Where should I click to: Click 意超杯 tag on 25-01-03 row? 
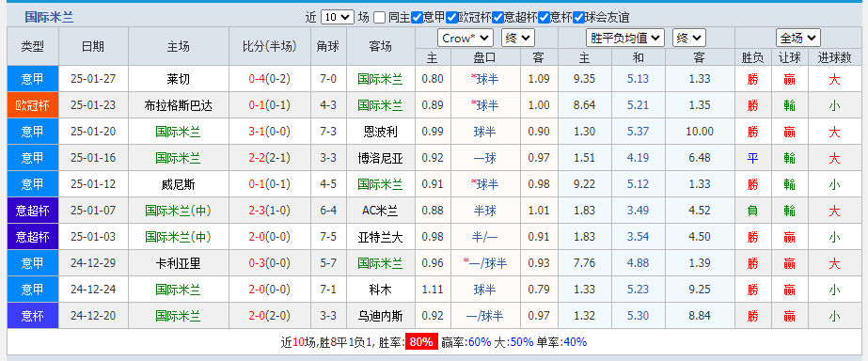33,237
